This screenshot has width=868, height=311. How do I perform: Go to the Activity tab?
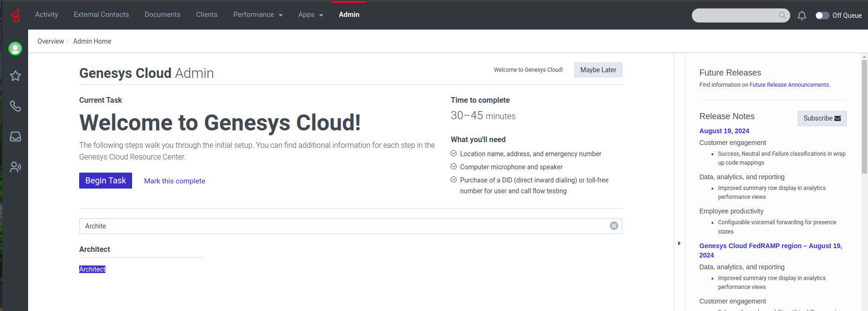coord(47,15)
